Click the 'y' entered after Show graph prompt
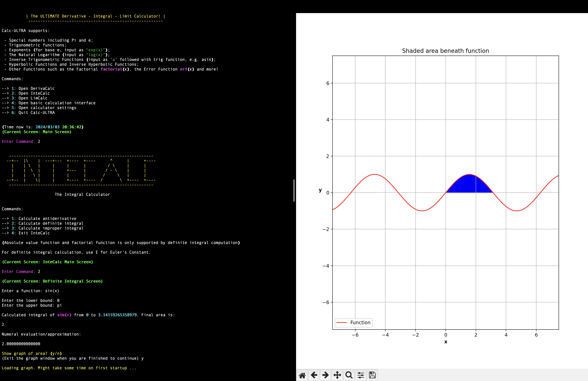 tap(142, 358)
